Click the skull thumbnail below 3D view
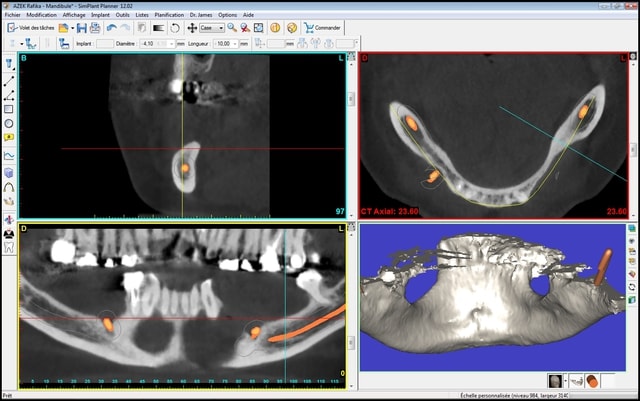The image size is (640, 401). (x=555, y=381)
